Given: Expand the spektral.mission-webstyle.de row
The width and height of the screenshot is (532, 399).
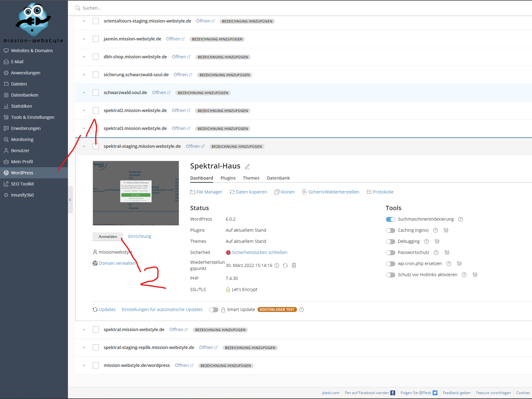Looking at the screenshot, I should [84, 330].
